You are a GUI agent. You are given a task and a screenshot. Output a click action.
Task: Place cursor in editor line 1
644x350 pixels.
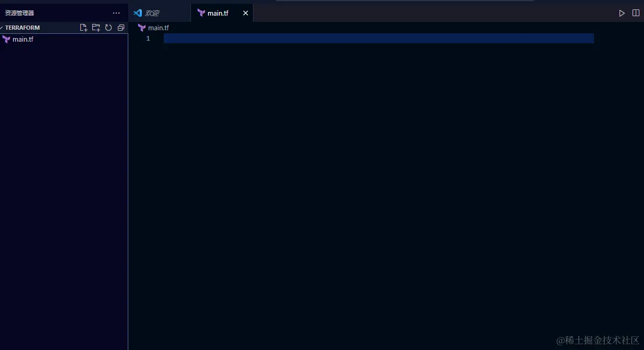coord(379,39)
